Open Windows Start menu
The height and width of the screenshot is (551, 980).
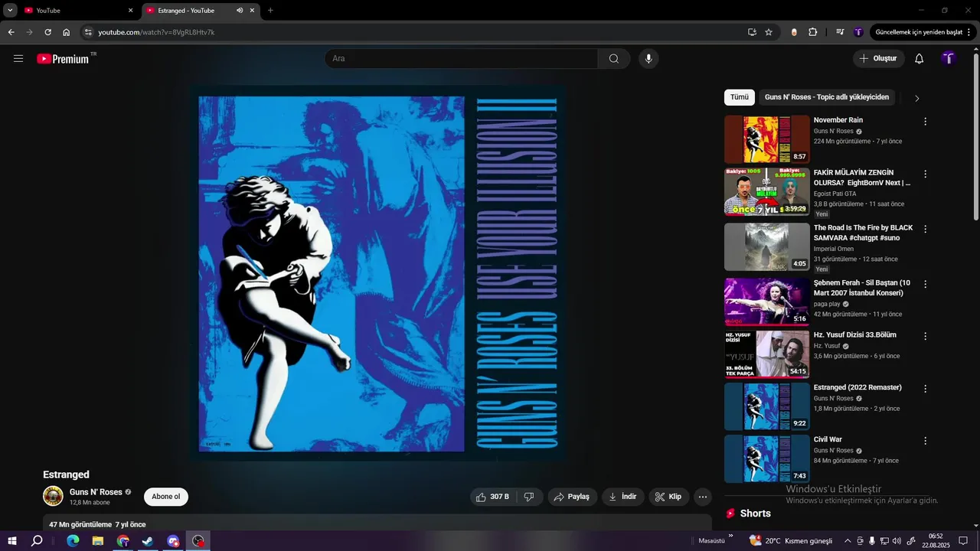click(x=11, y=541)
